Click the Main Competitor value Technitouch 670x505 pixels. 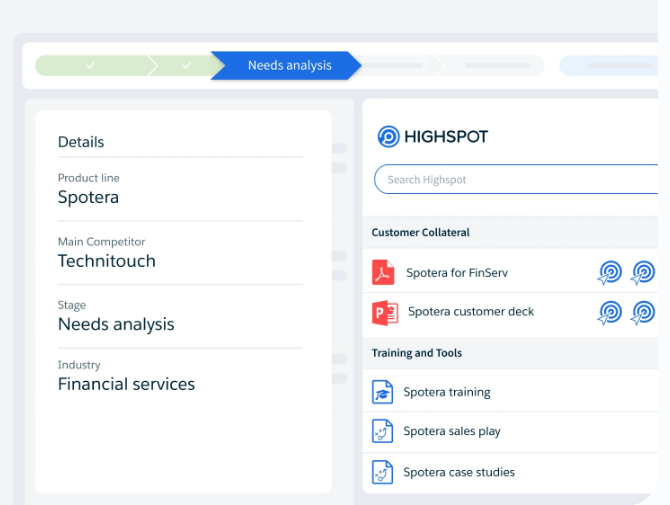click(x=106, y=261)
